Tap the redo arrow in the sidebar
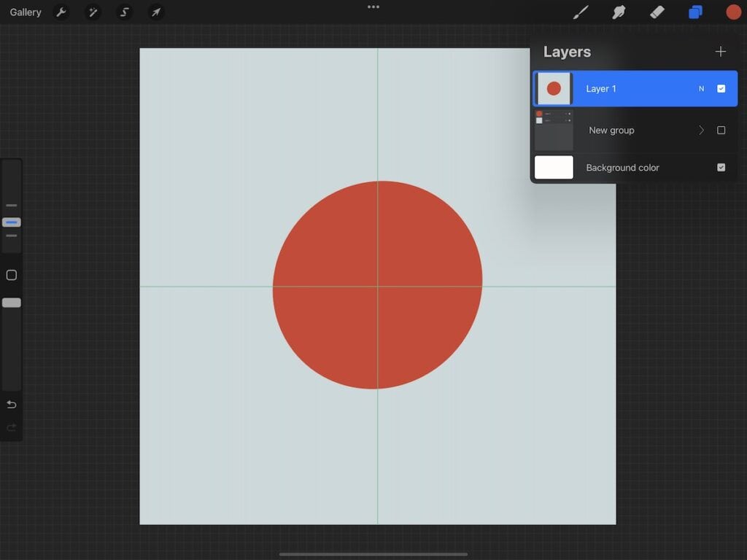Image resolution: width=747 pixels, height=560 pixels. (x=11, y=427)
